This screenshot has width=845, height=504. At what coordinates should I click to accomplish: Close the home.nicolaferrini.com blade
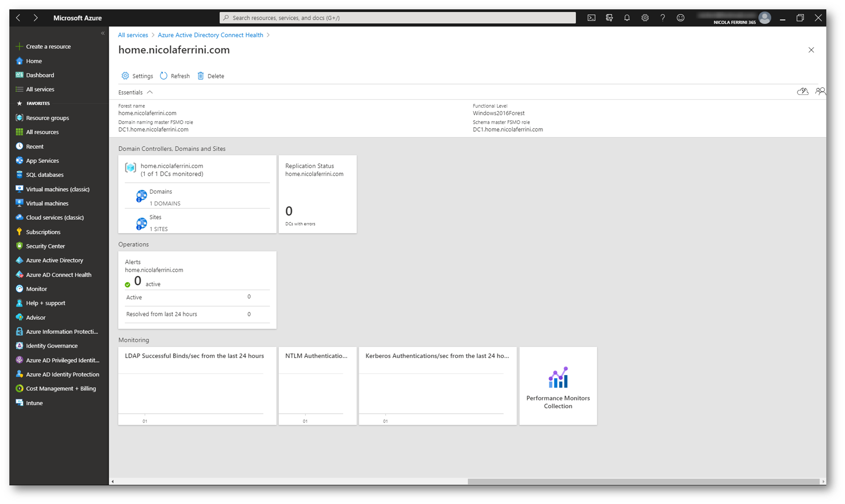[x=811, y=50]
